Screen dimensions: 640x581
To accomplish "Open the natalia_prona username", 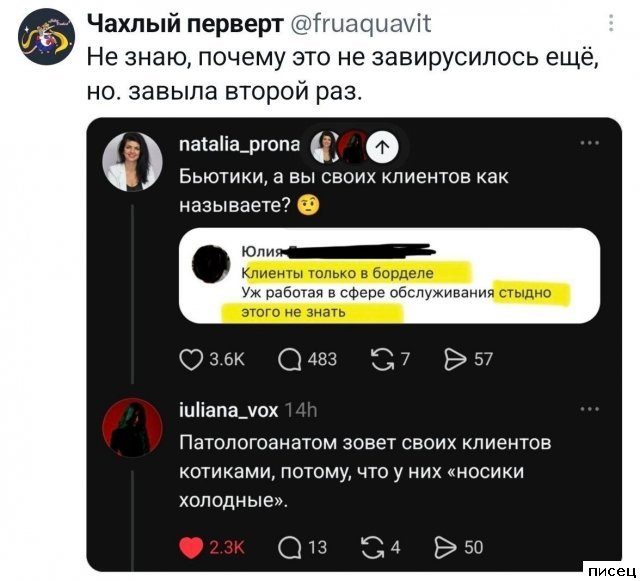I will coord(240,144).
